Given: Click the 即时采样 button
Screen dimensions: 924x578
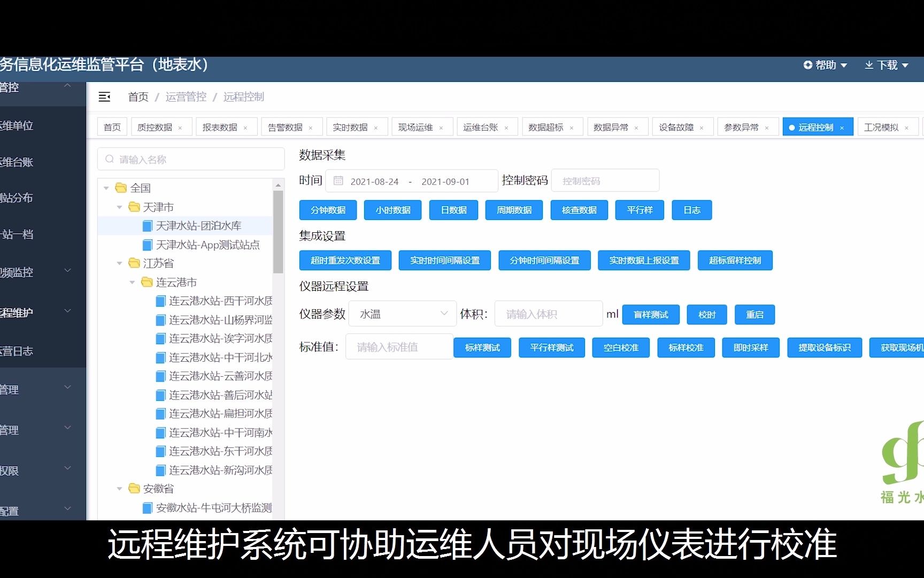Looking at the screenshot, I should click(x=751, y=348).
